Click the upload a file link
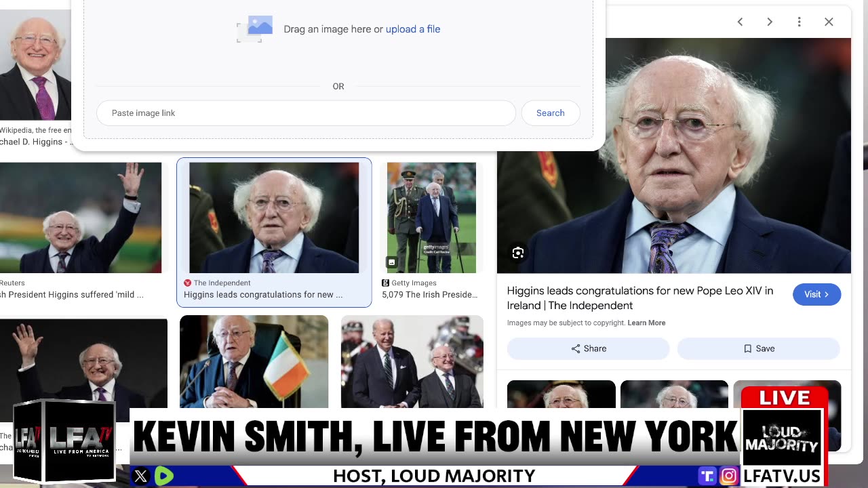Image resolution: width=868 pixels, height=488 pixels. pyautogui.click(x=413, y=29)
